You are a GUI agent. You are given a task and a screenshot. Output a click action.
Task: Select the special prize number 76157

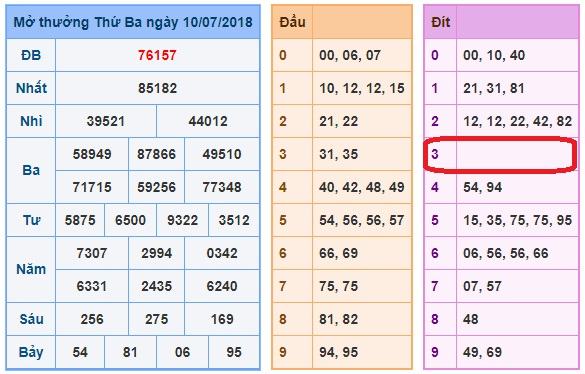pyautogui.click(x=157, y=56)
